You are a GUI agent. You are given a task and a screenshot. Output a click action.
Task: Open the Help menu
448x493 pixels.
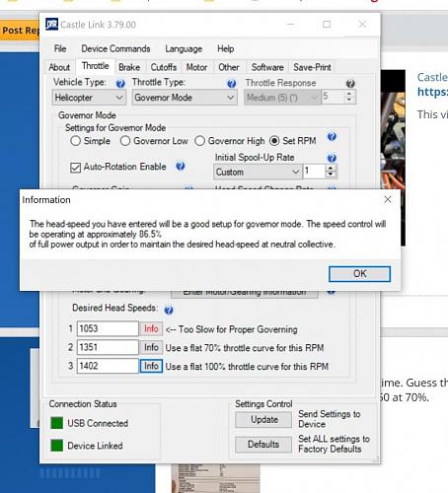[x=226, y=48]
